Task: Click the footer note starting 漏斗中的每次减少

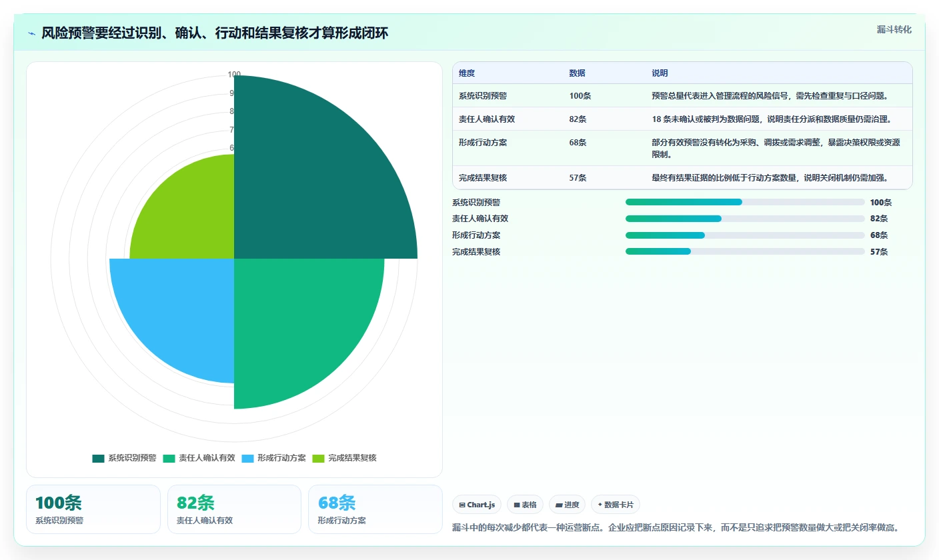Action: 676,527
